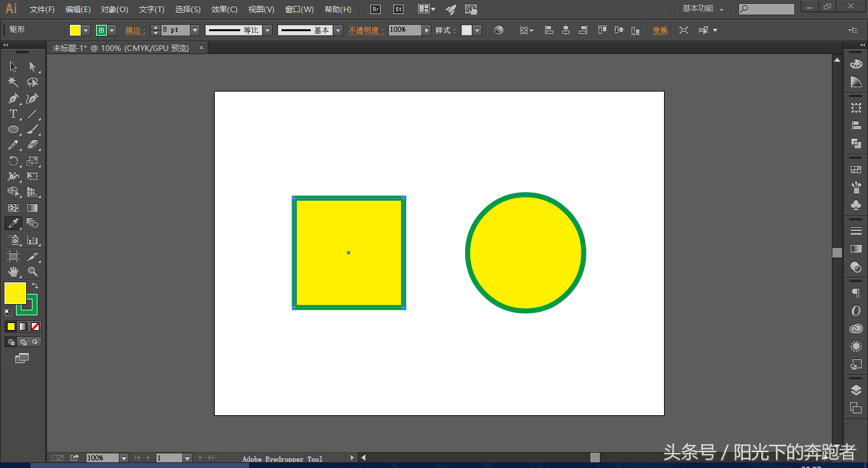The width and height of the screenshot is (868, 468).
Task: Click the yellow fill swatch in toolbox
Action: (x=15, y=293)
